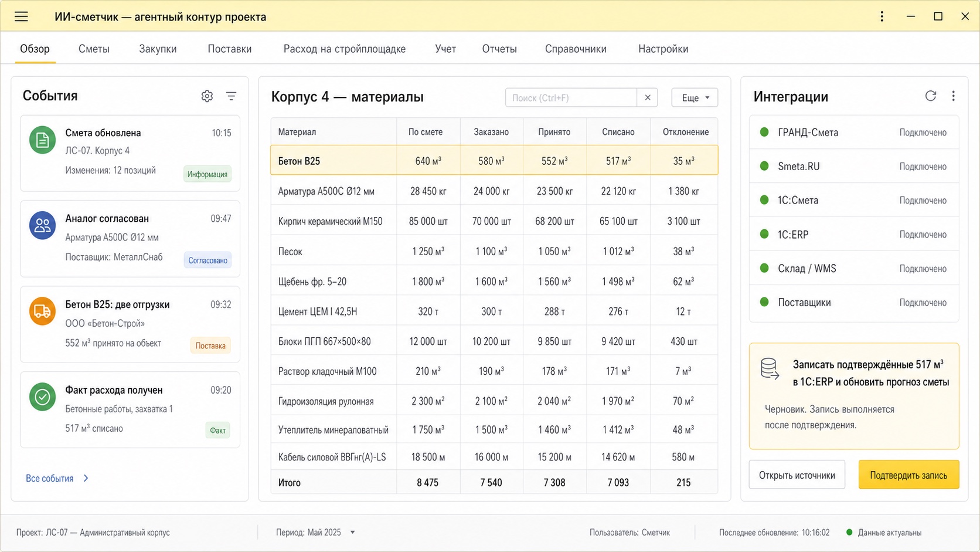Select the Обзор tab

point(35,49)
